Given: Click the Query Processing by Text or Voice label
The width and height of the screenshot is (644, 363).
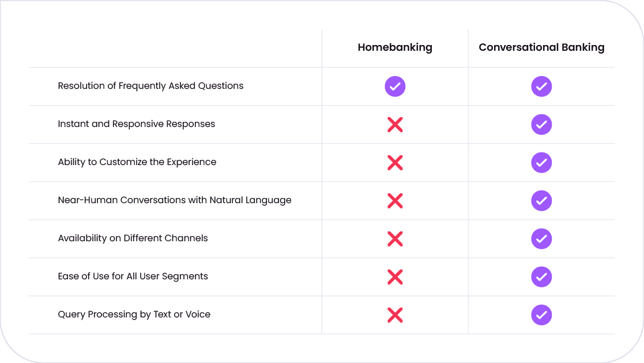Looking at the screenshot, I should click(134, 315).
